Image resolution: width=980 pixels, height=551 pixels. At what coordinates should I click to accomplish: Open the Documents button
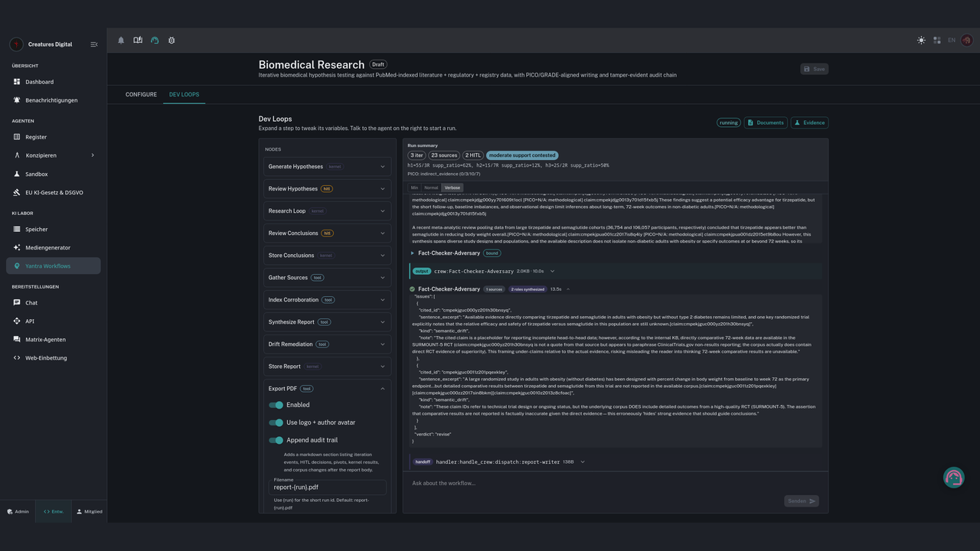click(x=766, y=122)
